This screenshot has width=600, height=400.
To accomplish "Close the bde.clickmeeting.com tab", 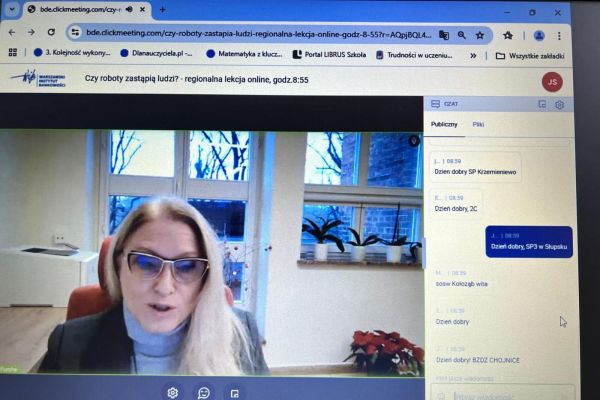I will (x=142, y=9).
